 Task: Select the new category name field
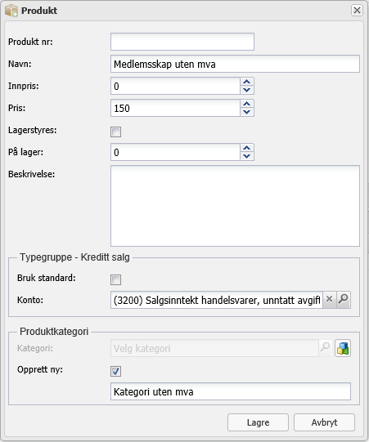[230, 391]
